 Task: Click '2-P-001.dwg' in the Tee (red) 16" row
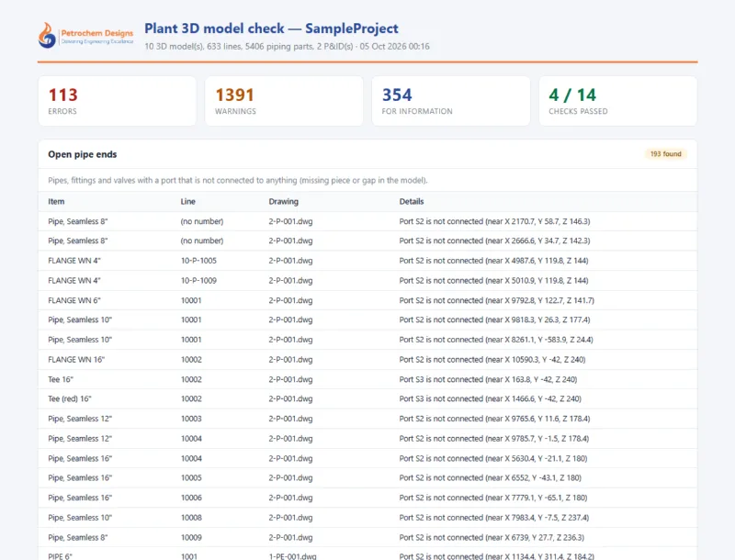[x=290, y=399]
